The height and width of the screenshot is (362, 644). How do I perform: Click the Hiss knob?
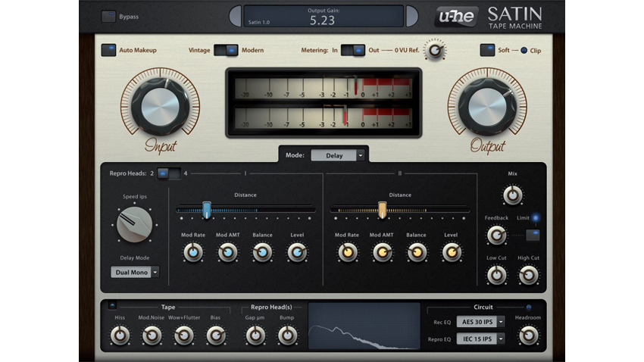click(120, 335)
